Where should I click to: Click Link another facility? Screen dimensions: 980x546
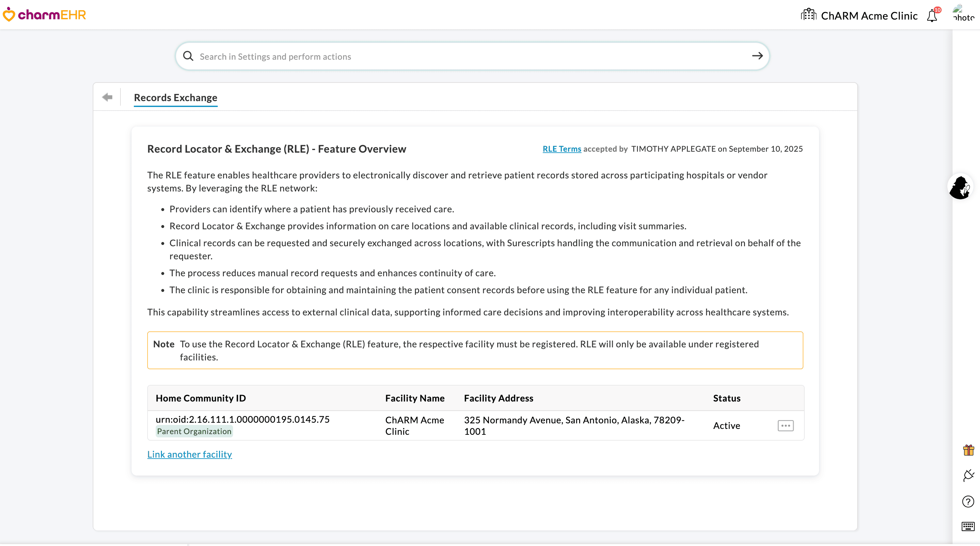pos(189,454)
